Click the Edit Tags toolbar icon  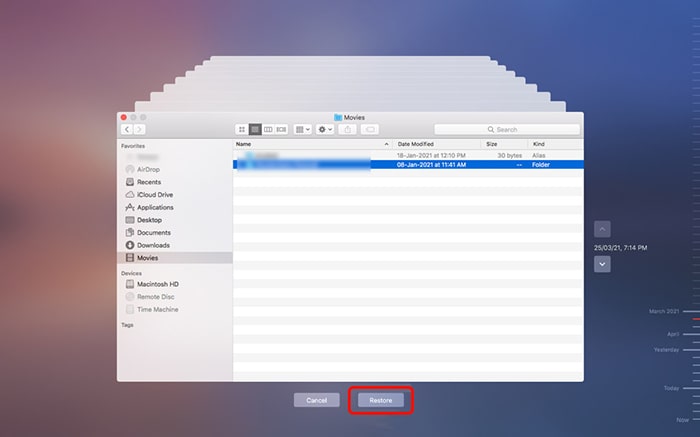370,129
